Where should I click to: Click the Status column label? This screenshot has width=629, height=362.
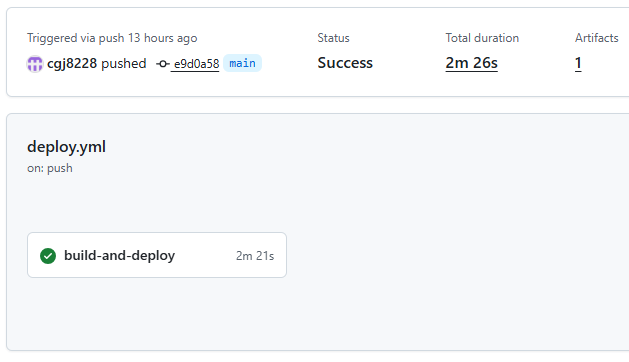point(333,38)
